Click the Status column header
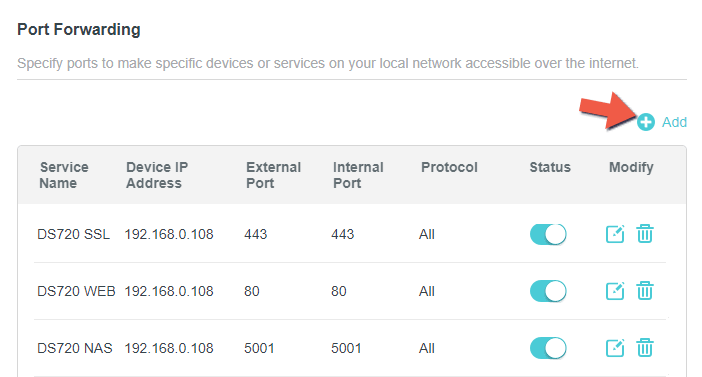702x377 pixels. [x=550, y=167]
